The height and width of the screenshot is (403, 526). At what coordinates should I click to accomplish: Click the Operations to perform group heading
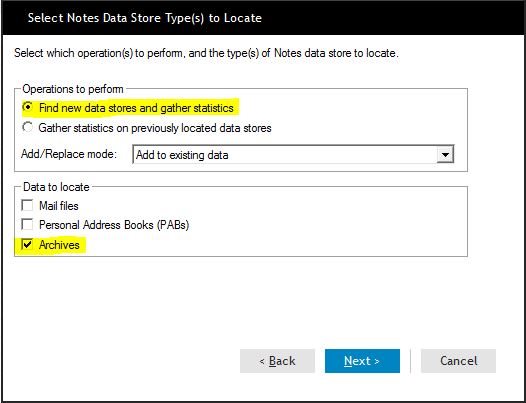point(73,89)
